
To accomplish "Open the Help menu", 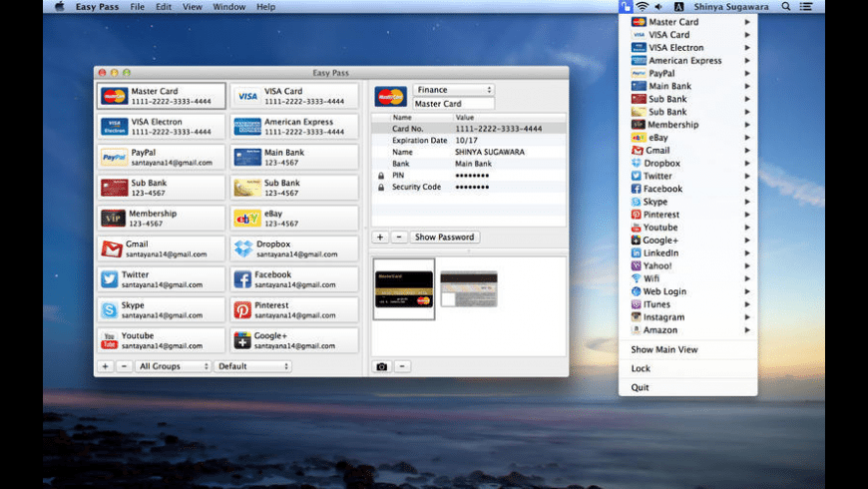I will click(x=265, y=7).
